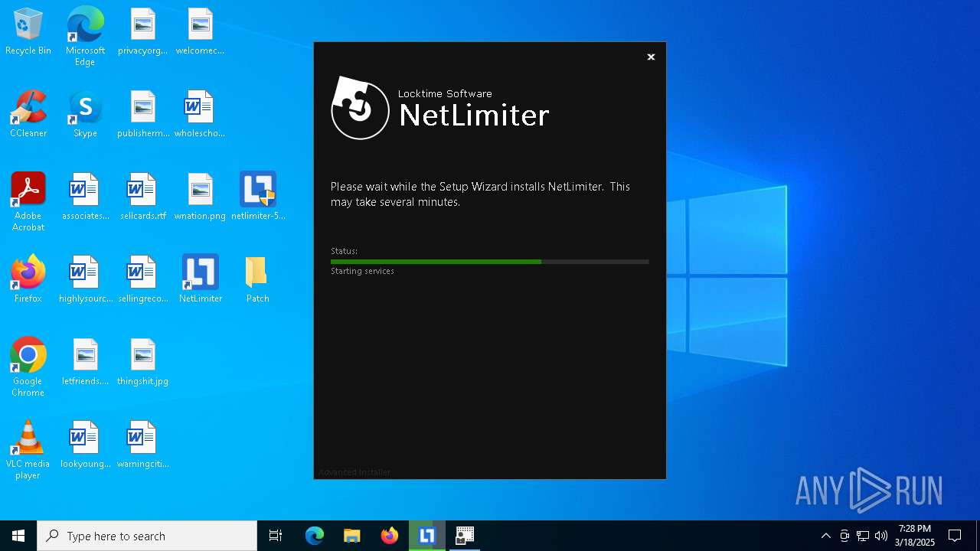Open Firefox from the taskbar
Viewport: 980px width, 551px height.
click(390, 536)
